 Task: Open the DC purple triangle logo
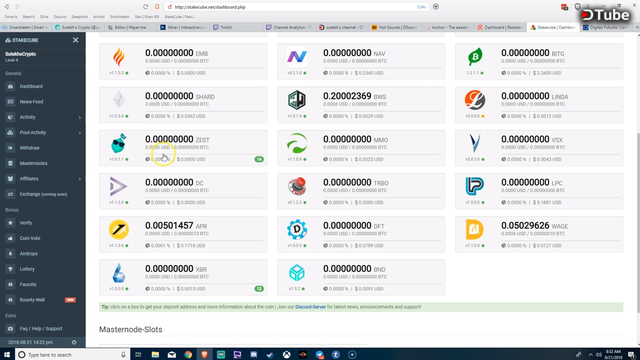click(119, 187)
